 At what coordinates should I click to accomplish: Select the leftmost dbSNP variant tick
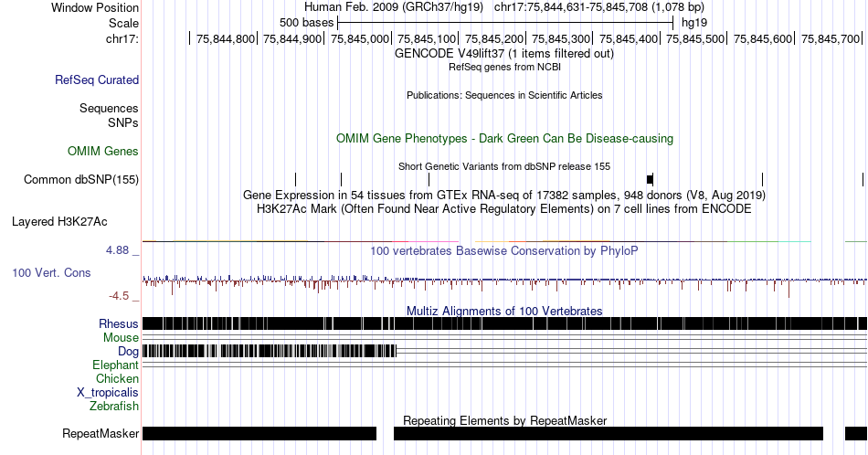coord(296,179)
